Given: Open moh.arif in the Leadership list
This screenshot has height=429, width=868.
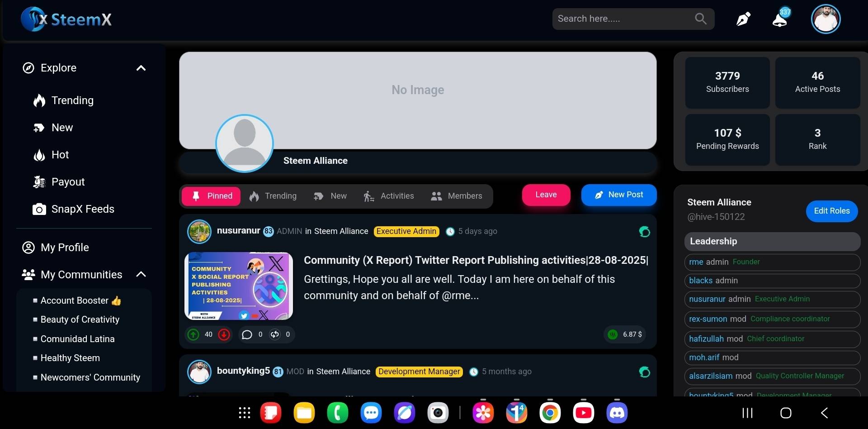Looking at the screenshot, I should click(704, 357).
